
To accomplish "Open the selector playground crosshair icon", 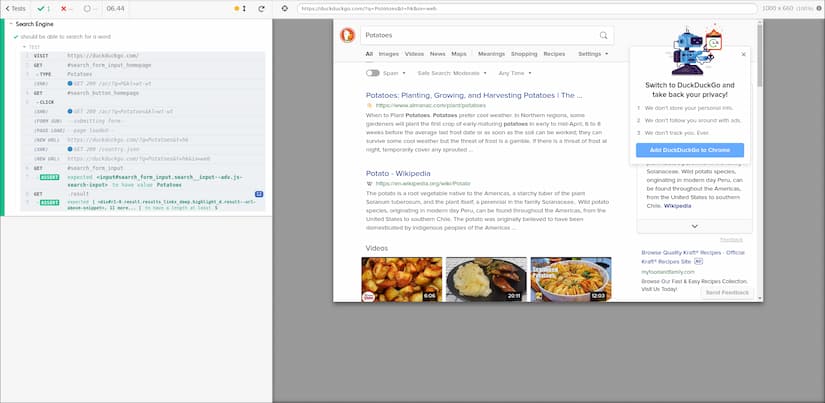I will (x=285, y=9).
